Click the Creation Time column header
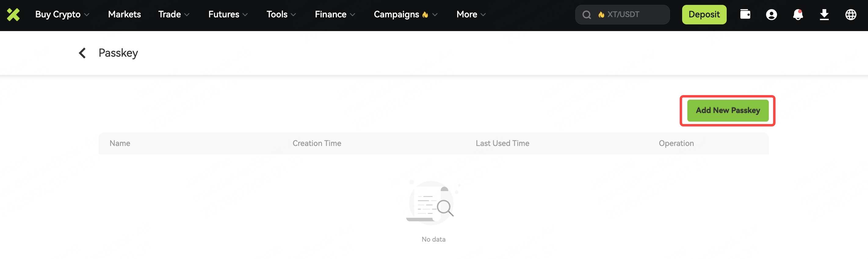 (x=317, y=143)
